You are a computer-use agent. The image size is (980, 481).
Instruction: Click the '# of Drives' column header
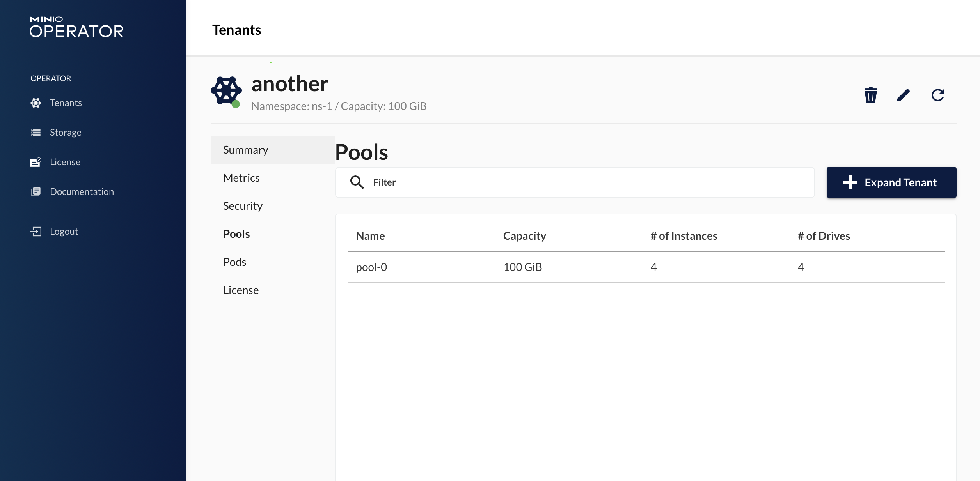tap(824, 236)
